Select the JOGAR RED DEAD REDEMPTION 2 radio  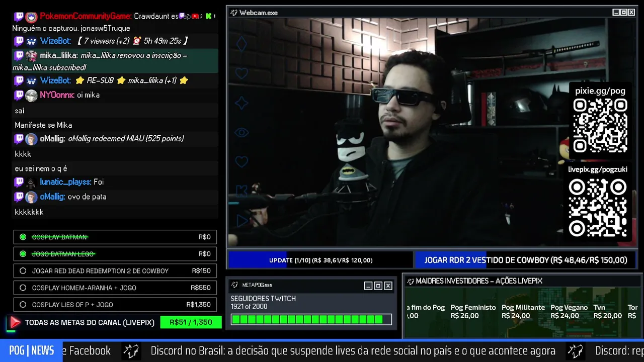(x=23, y=271)
